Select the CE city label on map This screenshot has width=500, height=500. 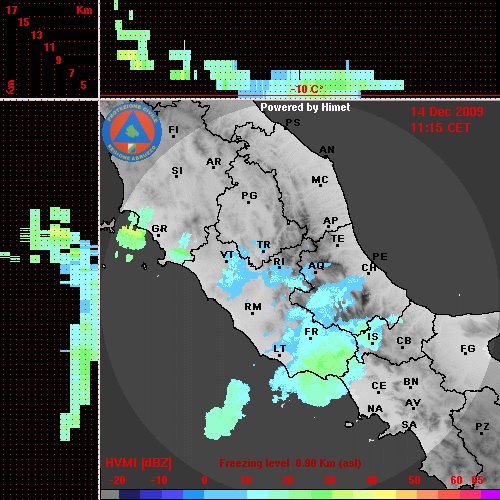(379, 386)
